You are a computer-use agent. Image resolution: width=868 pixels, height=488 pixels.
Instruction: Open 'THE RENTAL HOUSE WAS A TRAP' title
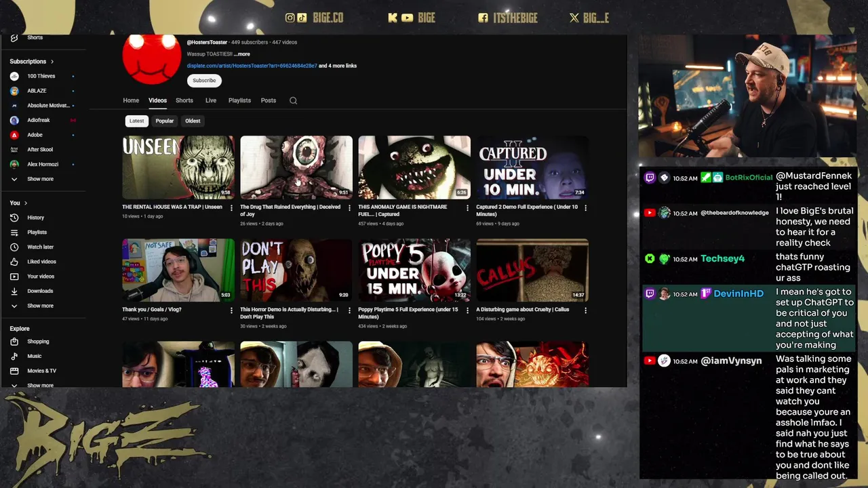tap(172, 207)
